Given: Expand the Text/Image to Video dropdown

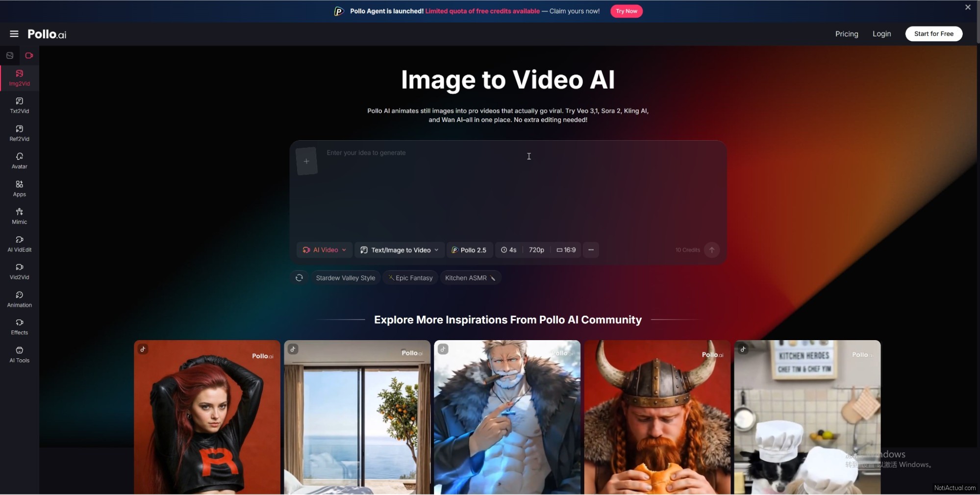Looking at the screenshot, I should pyautogui.click(x=400, y=250).
